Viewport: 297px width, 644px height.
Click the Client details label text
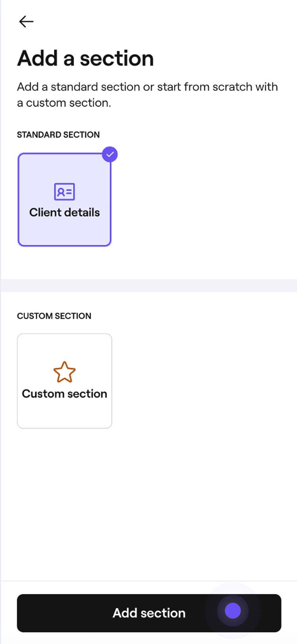pos(64,213)
